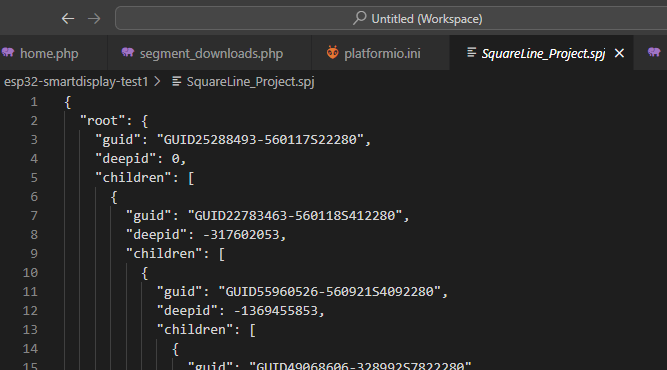Click the "children" key on line 13
The height and width of the screenshot is (370, 667).
click(194, 330)
